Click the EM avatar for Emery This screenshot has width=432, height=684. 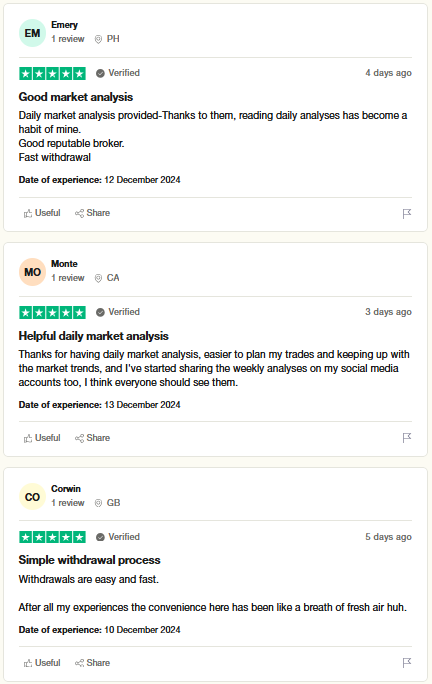(32, 33)
